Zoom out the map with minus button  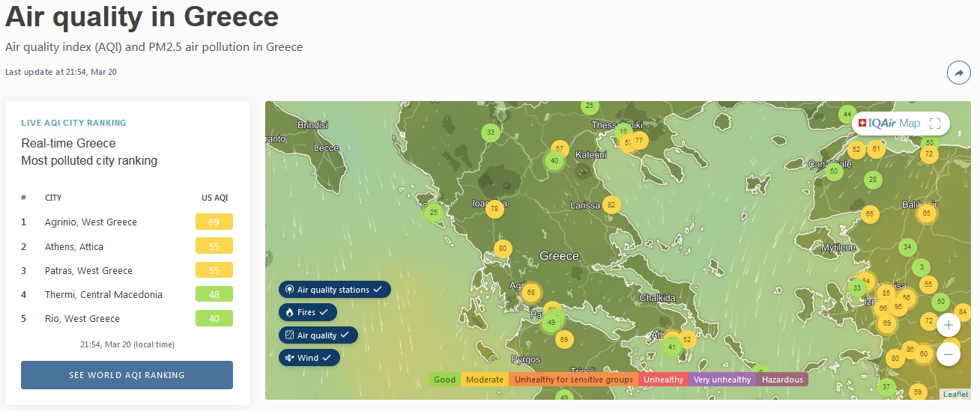(x=949, y=354)
